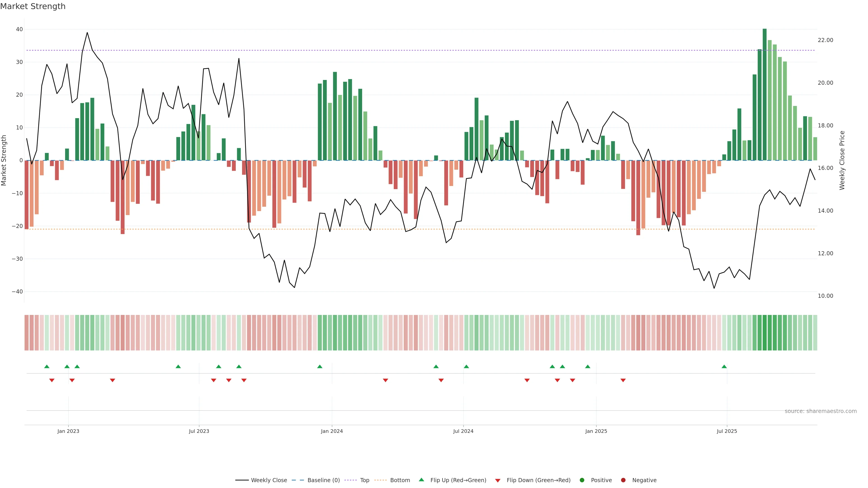Click the flip-up triangle just before Jan 2024

(320, 366)
